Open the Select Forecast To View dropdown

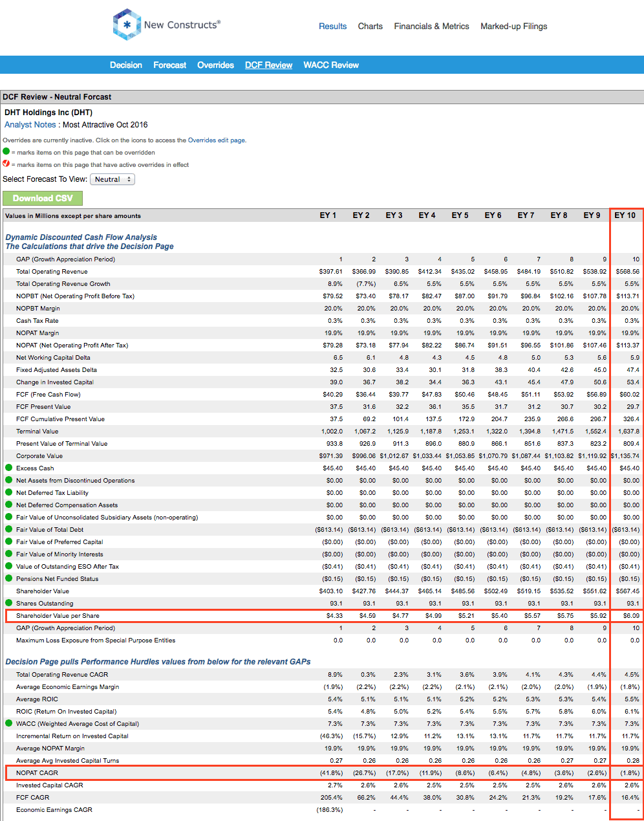[x=113, y=179]
